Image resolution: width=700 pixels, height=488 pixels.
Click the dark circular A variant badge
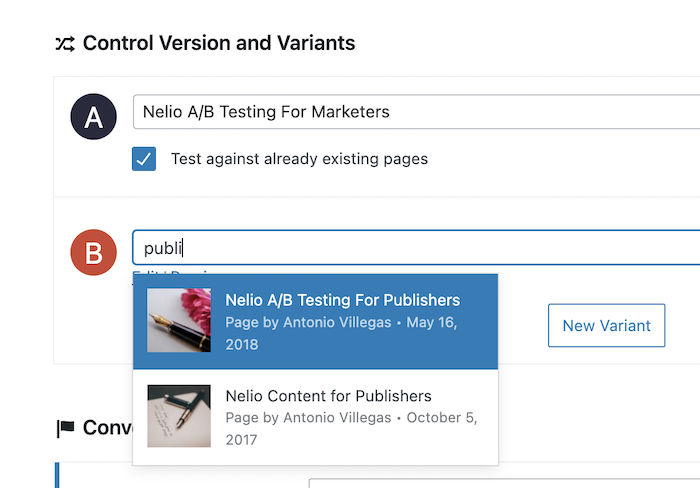coord(94,117)
